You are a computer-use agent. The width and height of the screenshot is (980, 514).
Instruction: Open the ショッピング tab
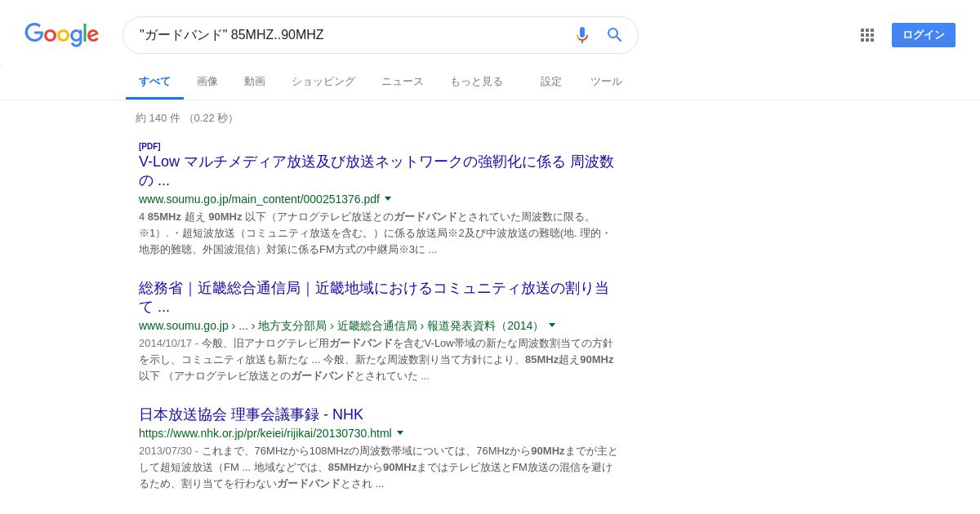[323, 82]
